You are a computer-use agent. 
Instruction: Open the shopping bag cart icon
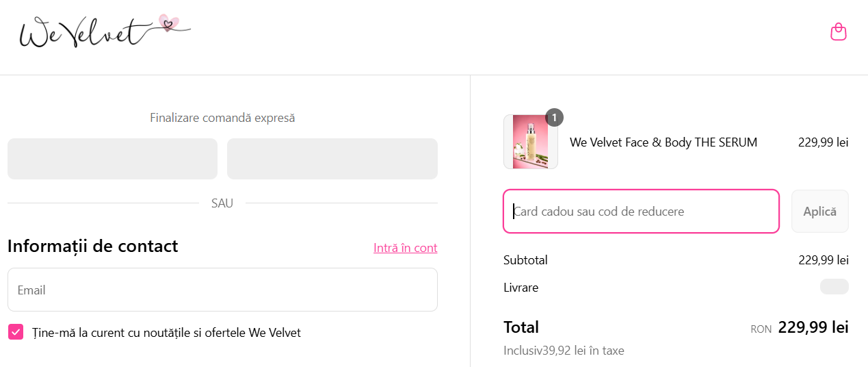point(838,32)
